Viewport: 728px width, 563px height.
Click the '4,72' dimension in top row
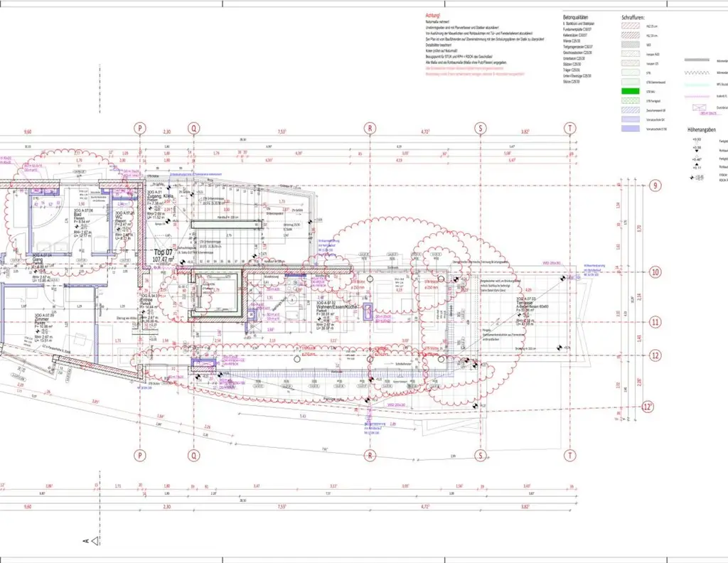pos(425,132)
